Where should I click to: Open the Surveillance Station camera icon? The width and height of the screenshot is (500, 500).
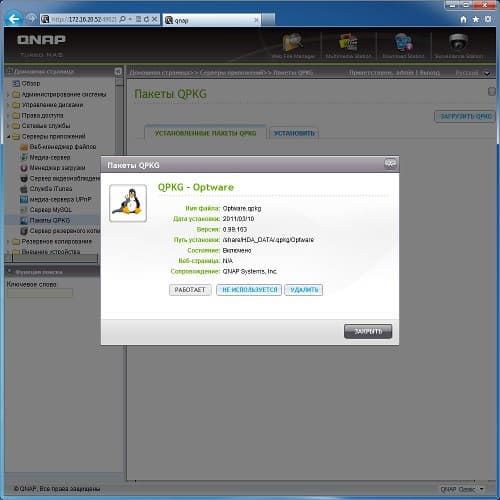pos(459,46)
